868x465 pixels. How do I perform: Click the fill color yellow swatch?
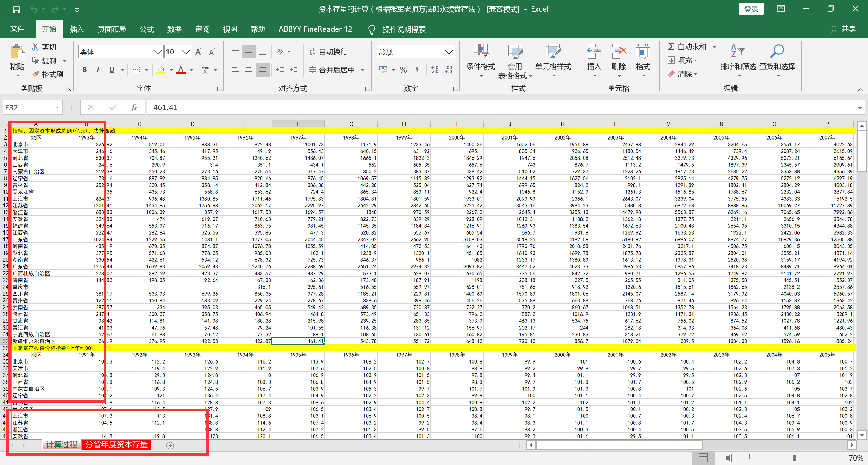tap(161, 70)
